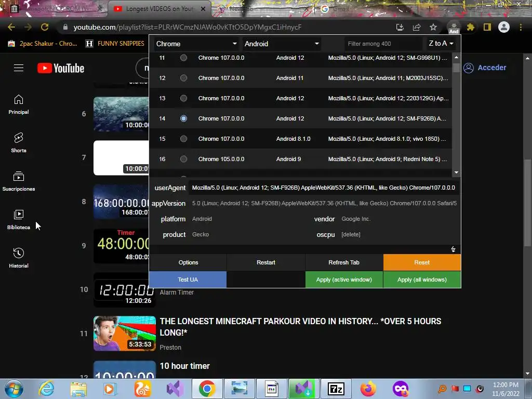Image resolution: width=532 pixels, height=399 pixels.
Task: Click the product field showing Gecko
Action: (x=249, y=234)
